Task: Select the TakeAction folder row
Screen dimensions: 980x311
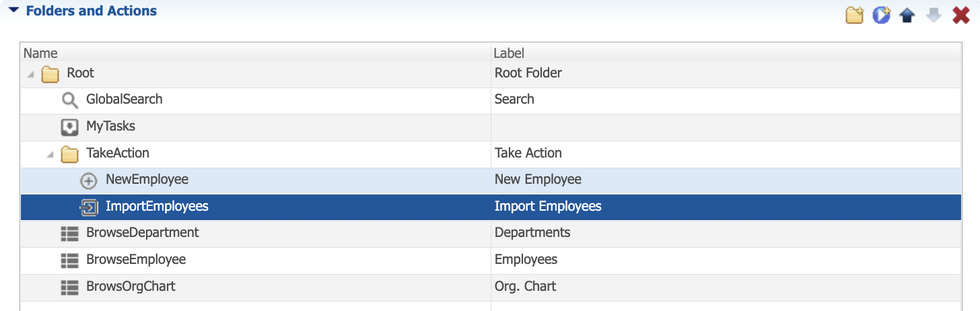Action: (x=491, y=154)
